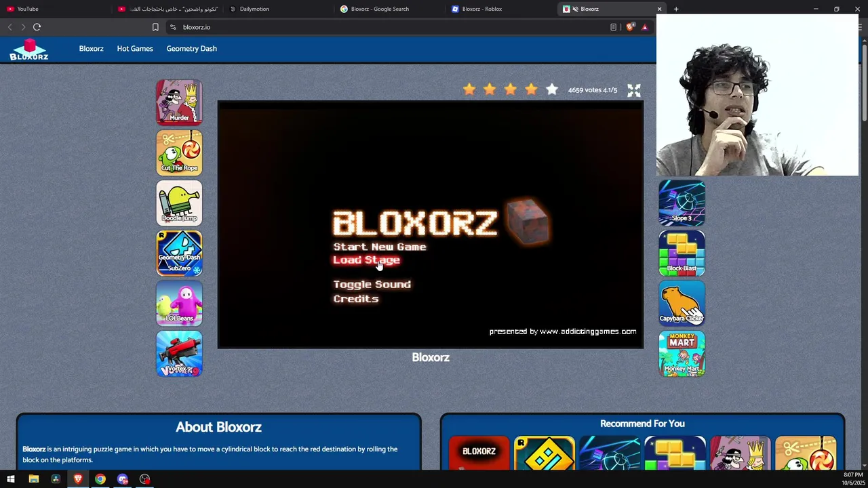Open Hot Games nav link
This screenshot has width=868, height=488.
[x=135, y=49]
